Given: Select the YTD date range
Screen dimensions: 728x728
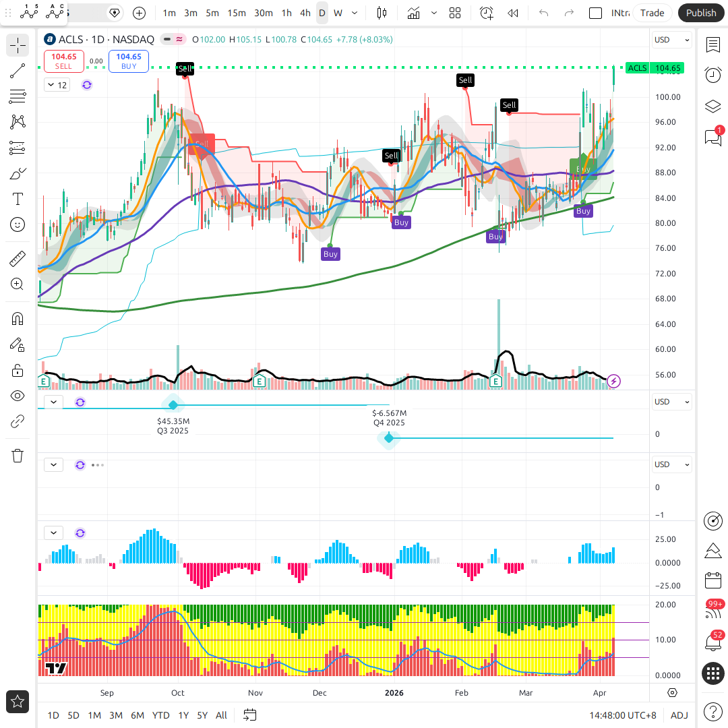Looking at the screenshot, I should (x=160, y=715).
